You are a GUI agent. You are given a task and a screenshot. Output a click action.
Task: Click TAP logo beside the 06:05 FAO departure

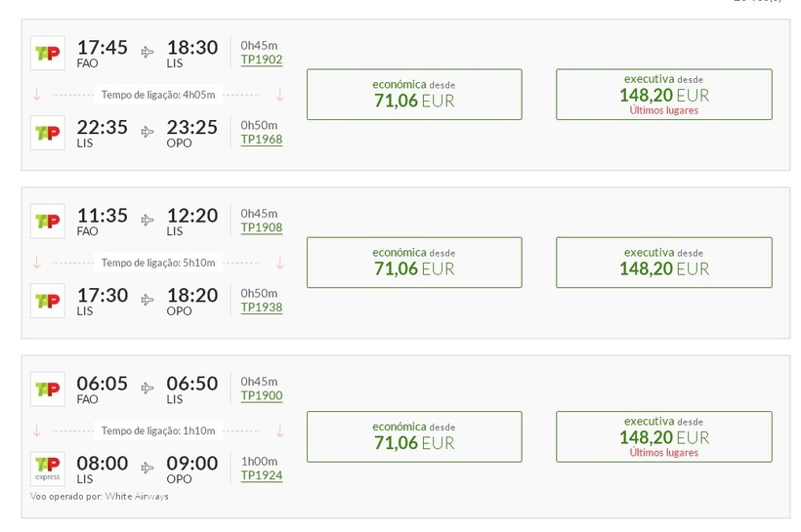pos(47,389)
